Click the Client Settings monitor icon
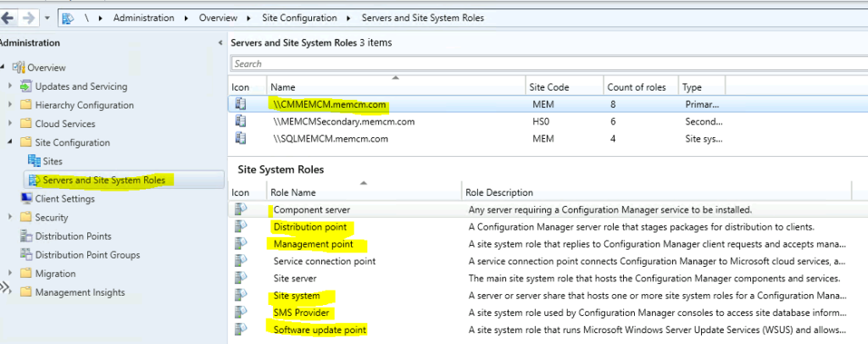 (26, 198)
